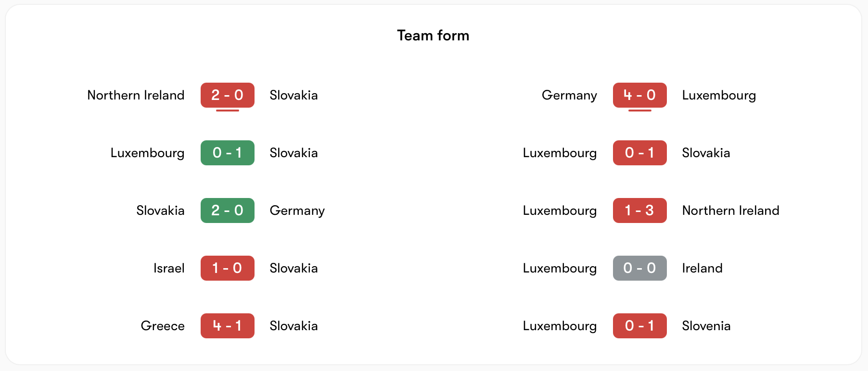
Task: Click the Northern Ireland vs Slovakia 2 - 0 score
Action: 227,95
